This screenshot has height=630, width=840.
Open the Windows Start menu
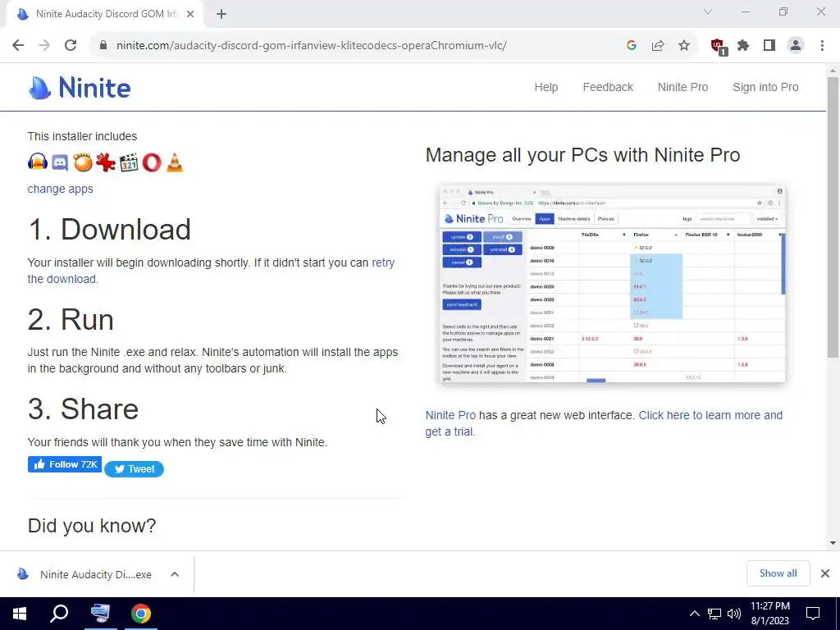[20, 614]
